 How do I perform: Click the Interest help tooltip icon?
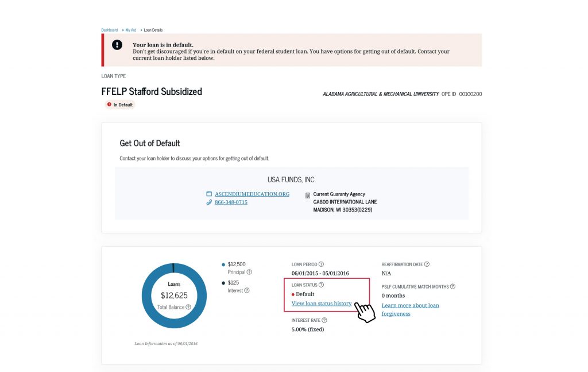click(x=247, y=290)
